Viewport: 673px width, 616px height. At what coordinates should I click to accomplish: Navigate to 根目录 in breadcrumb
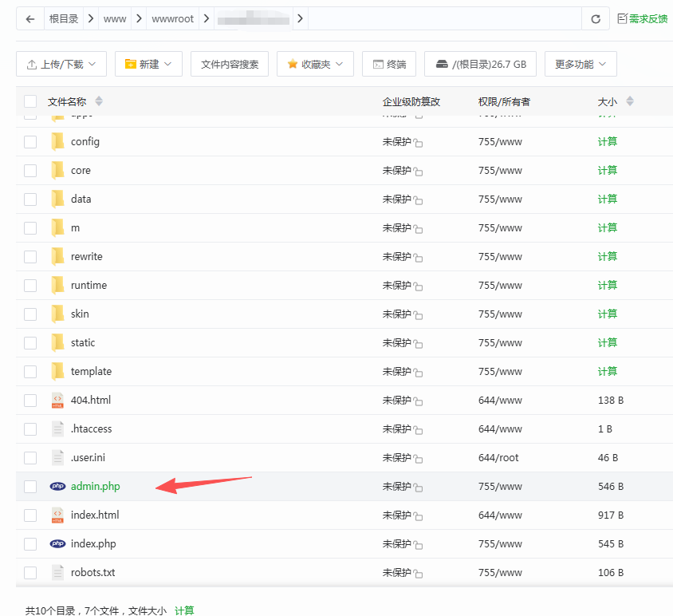click(x=64, y=18)
